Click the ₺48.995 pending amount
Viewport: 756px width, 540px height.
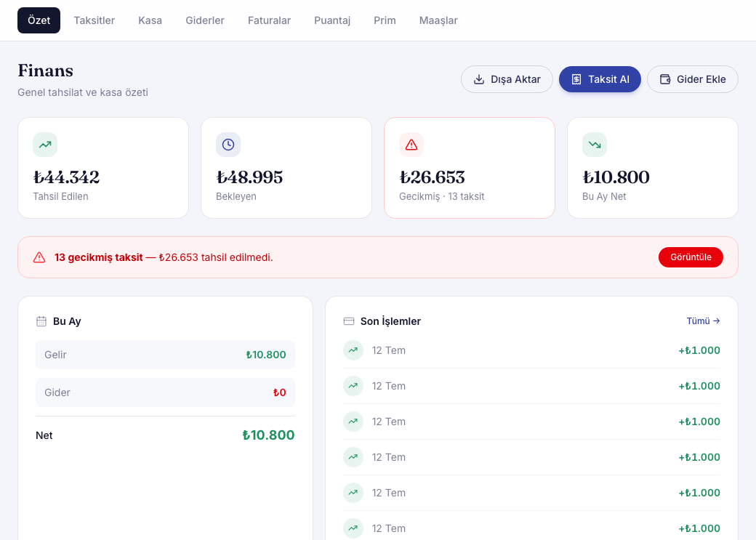coord(250,177)
